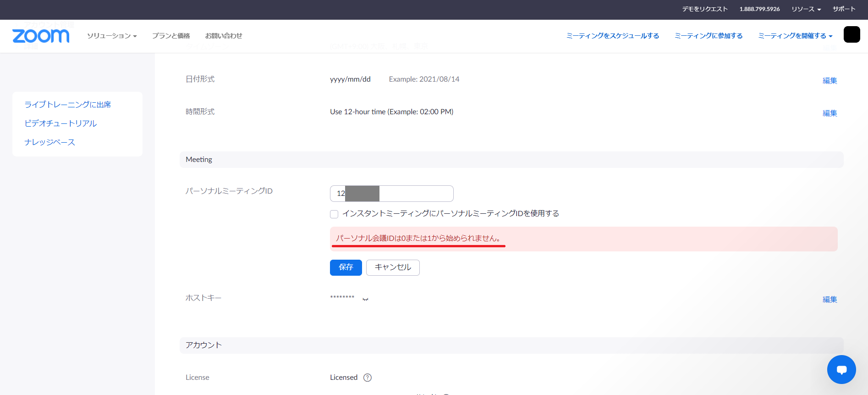Open the お問い合わせ menu item
This screenshot has width=868, height=395.
224,36
